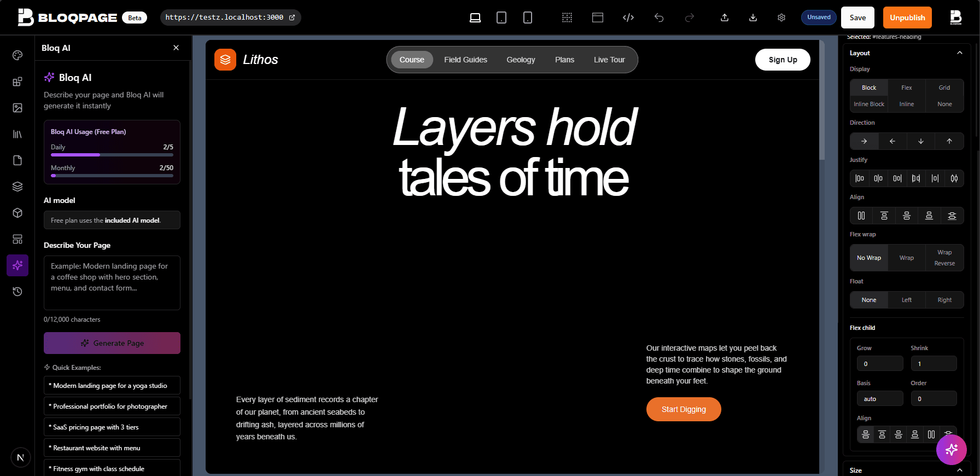Click Course in the page nav
The height and width of the screenshot is (476, 980).
point(412,60)
